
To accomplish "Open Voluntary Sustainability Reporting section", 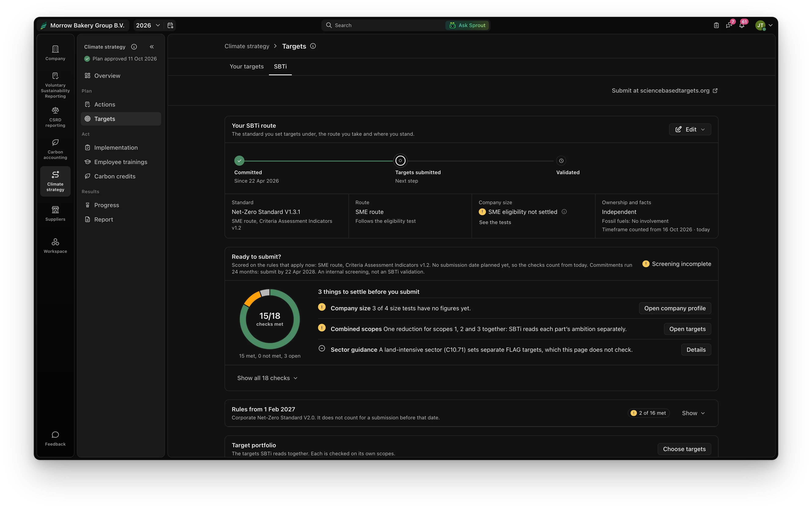I will [55, 86].
